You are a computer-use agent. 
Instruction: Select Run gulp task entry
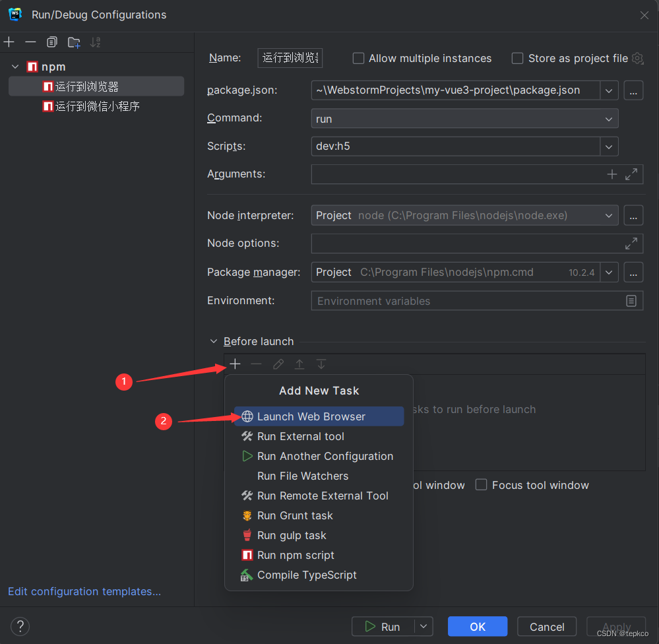coord(319,535)
